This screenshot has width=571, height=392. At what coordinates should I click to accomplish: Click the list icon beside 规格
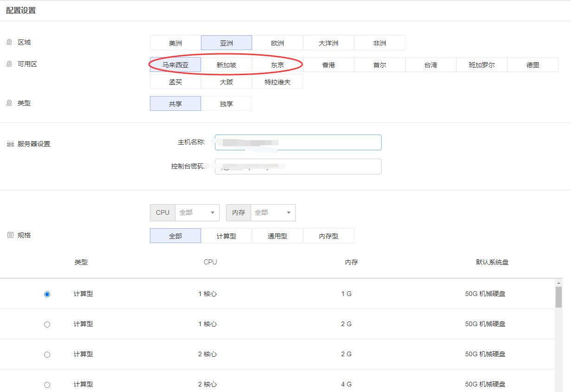10,235
